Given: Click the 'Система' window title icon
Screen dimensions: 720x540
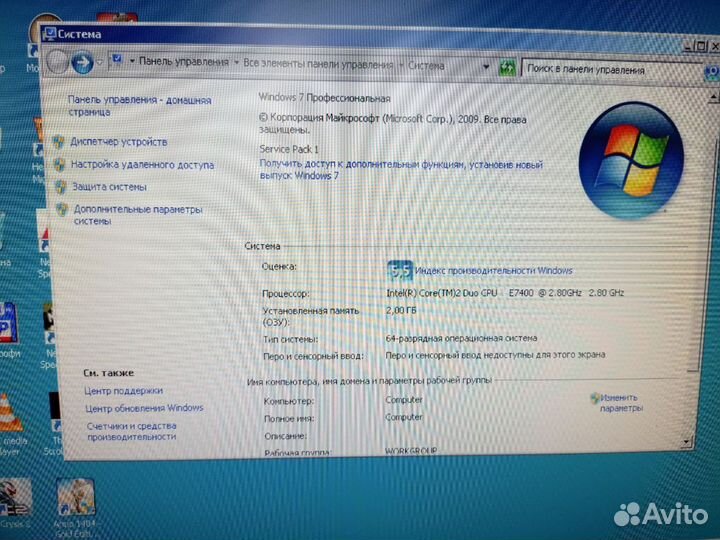Looking at the screenshot, I should pyautogui.click(x=49, y=34).
